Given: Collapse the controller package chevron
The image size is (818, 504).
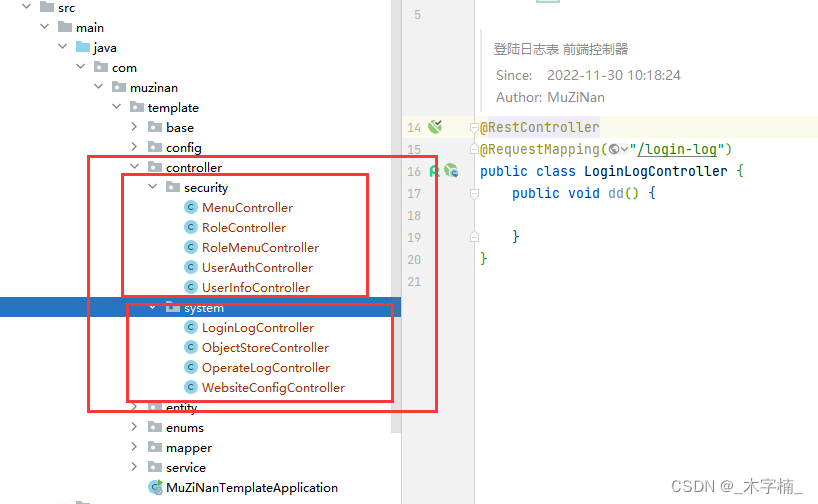Looking at the screenshot, I should pyautogui.click(x=135, y=166).
